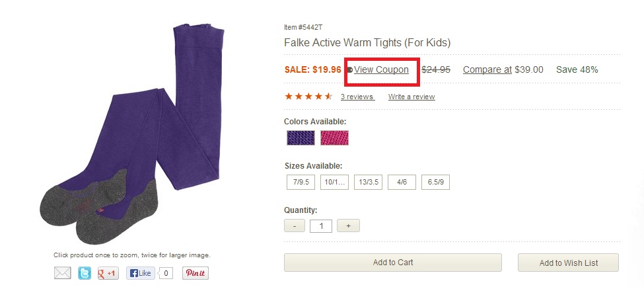Screen dimensions: 644x289
Task: Like product on Facebook
Action: [141, 273]
